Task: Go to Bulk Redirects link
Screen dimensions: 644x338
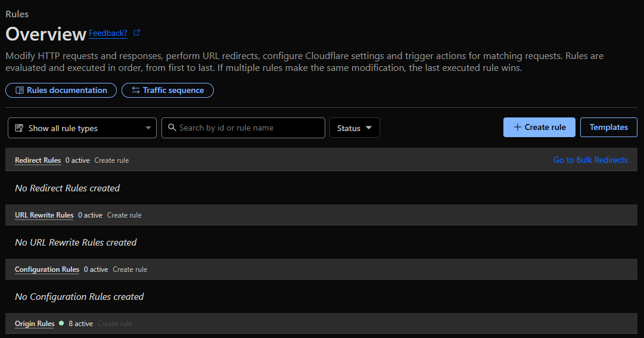Action: tap(590, 160)
